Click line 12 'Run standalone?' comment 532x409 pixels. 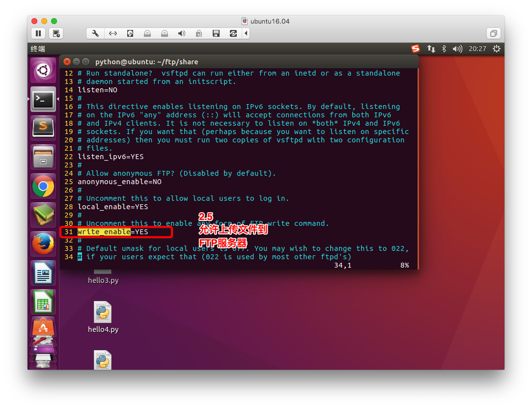tap(239, 73)
